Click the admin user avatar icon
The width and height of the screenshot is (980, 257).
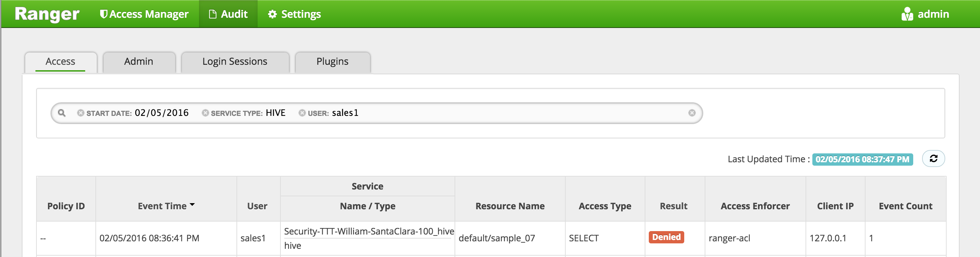[x=907, y=14]
